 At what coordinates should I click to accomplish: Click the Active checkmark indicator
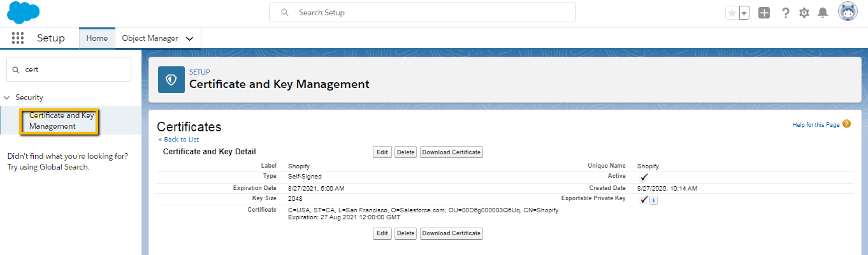click(644, 177)
